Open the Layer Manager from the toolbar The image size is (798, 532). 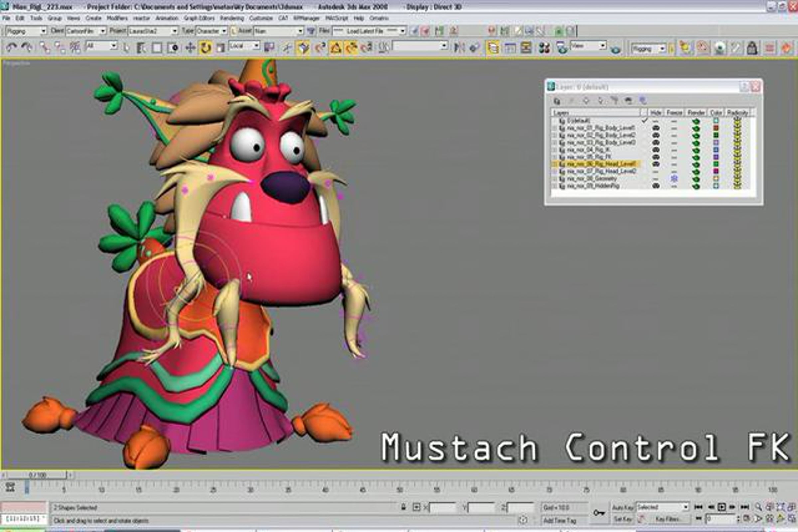point(493,48)
